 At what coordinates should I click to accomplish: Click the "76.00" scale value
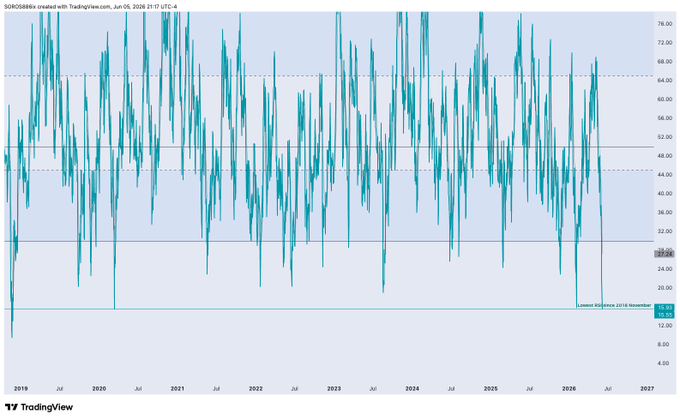pos(664,24)
